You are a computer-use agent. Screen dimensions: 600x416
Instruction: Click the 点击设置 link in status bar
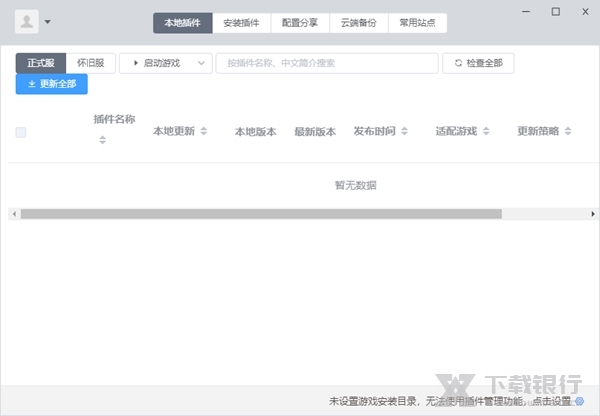(552, 401)
